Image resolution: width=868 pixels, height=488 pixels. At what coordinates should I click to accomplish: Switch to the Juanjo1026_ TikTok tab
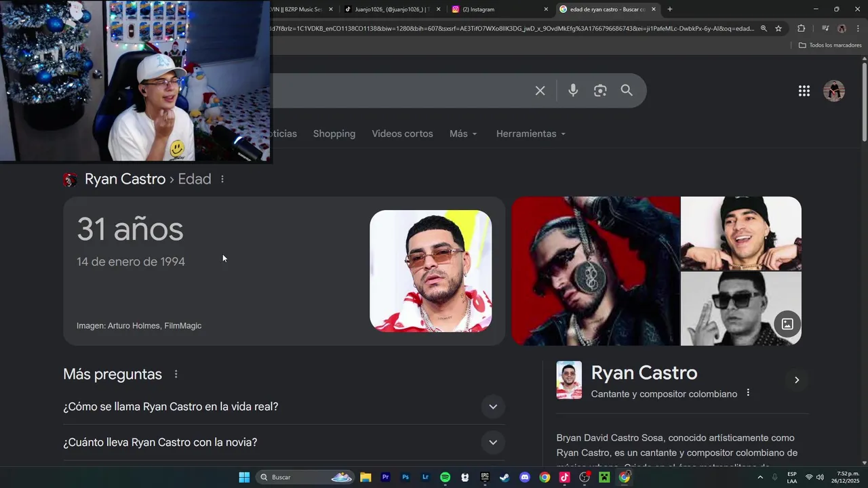tap(390, 9)
